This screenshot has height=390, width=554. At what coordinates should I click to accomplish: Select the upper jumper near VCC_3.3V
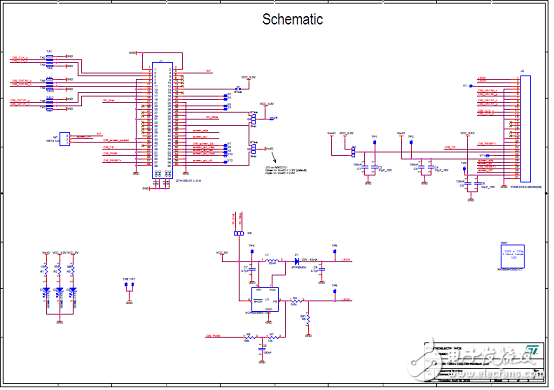(x=253, y=119)
